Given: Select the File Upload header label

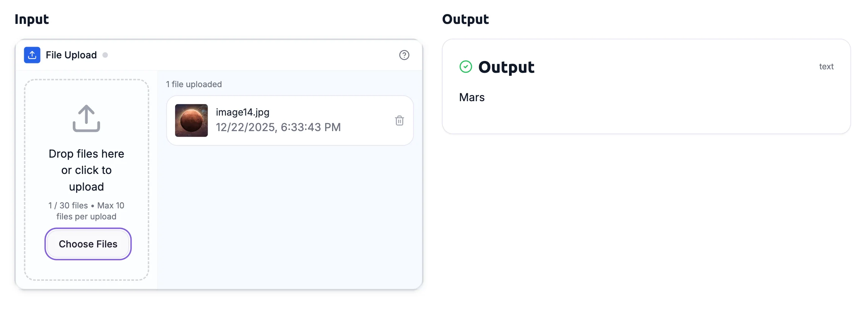Looking at the screenshot, I should coord(71,55).
